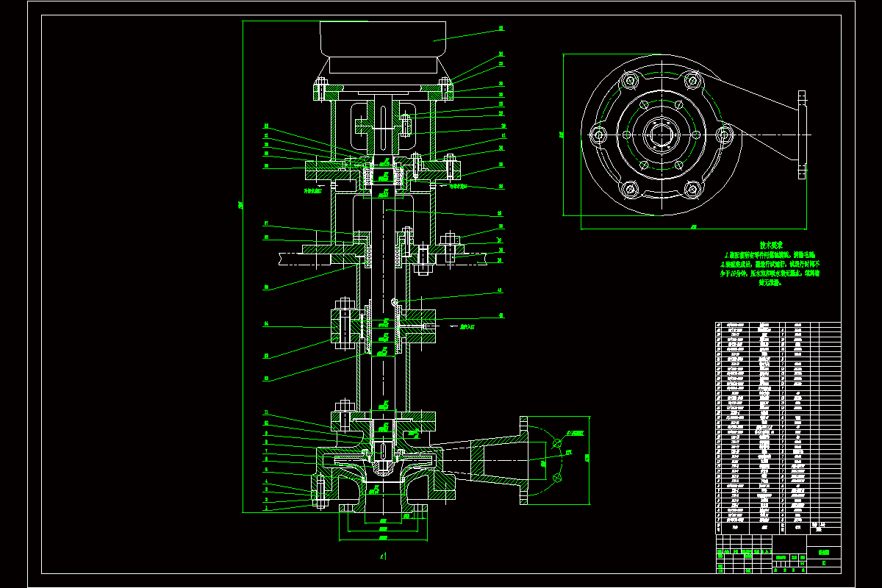
Task: Select the overall height dimension line
Action: [243, 267]
